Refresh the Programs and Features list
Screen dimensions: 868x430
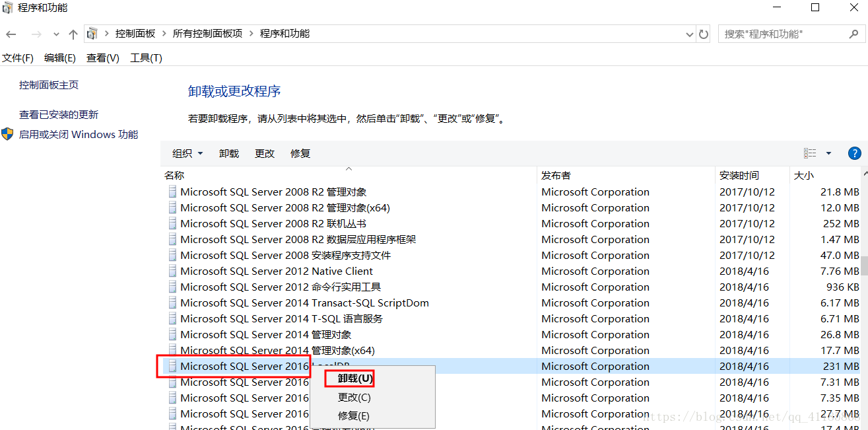(704, 34)
